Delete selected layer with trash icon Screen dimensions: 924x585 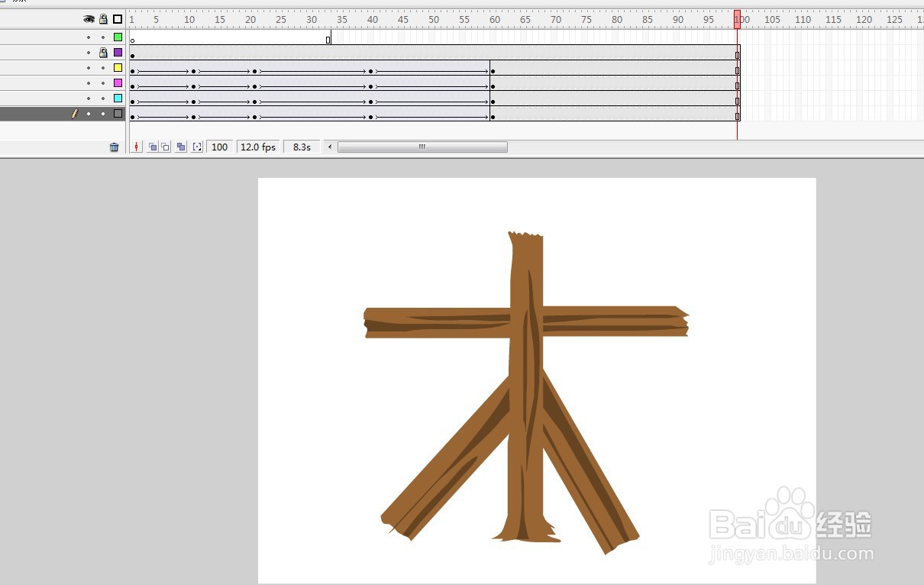coord(115,147)
